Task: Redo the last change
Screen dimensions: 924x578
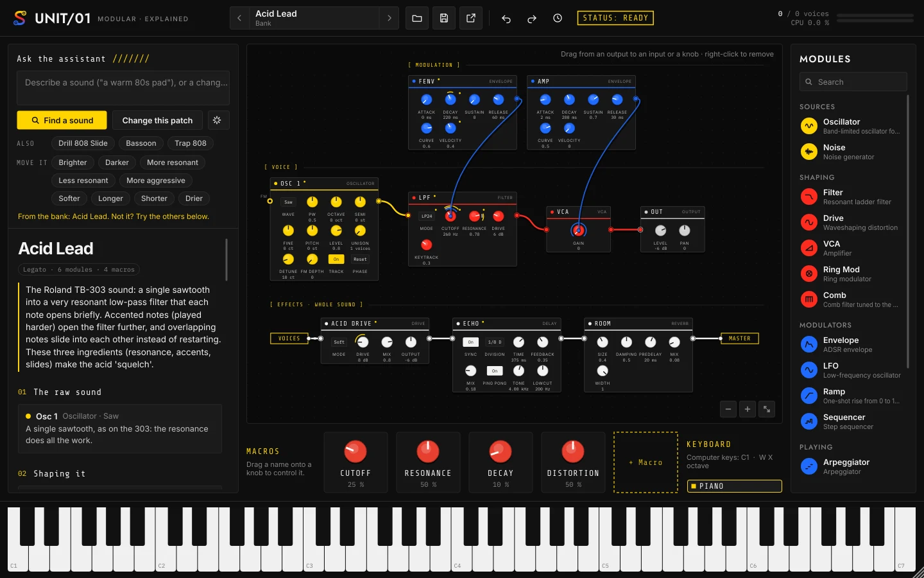Action: (532, 19)
